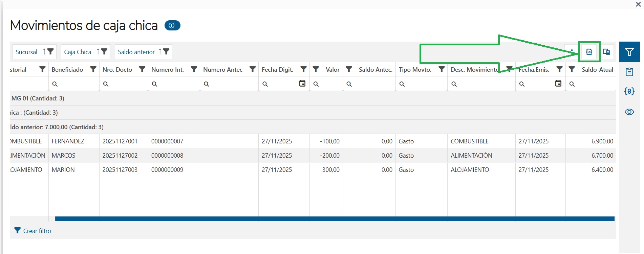Open the clipboard icon in sidebar
Image resolution: width=644 pixels, height=254 pixels.
click(629, 72)
